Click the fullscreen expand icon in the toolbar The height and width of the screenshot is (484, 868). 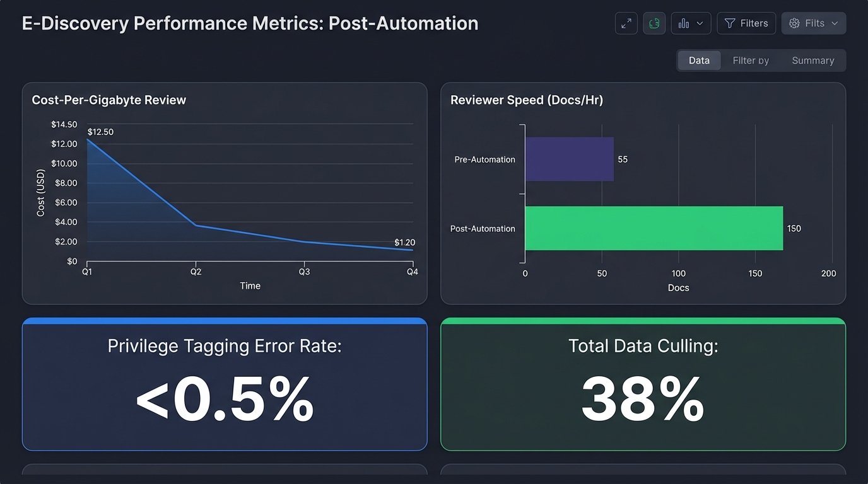tap(626, 23)
